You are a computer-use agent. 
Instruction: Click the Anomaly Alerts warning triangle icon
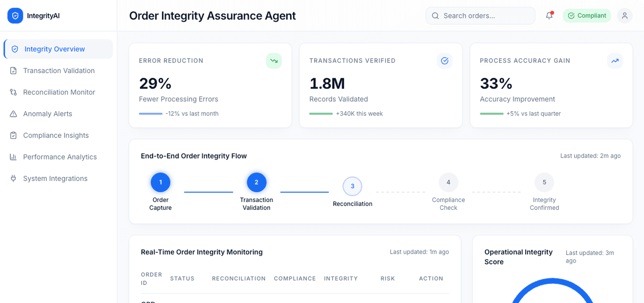coord(13,114)
